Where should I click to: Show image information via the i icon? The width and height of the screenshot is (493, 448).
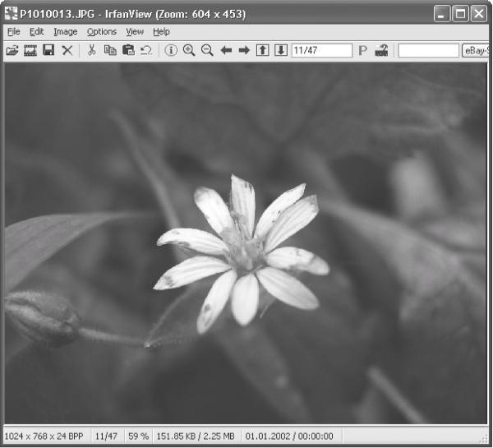[x=171, y=50]
